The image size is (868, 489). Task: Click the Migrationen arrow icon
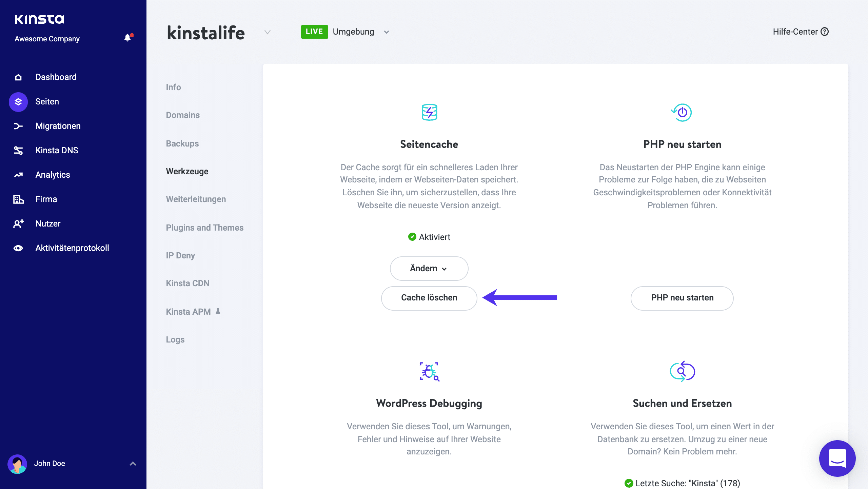pyautogui.click(x=18, y=126)
